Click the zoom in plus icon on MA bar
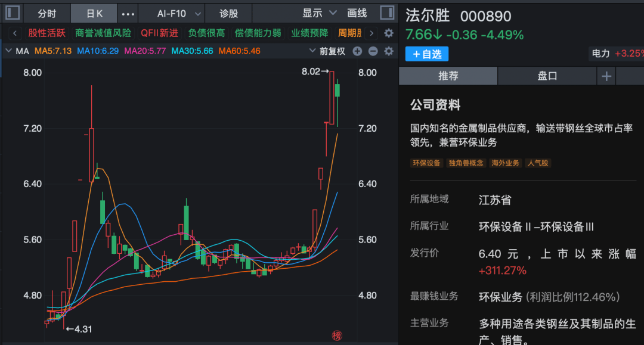The width and height of the screenshot is (644, 345). [x=357, y=51]
